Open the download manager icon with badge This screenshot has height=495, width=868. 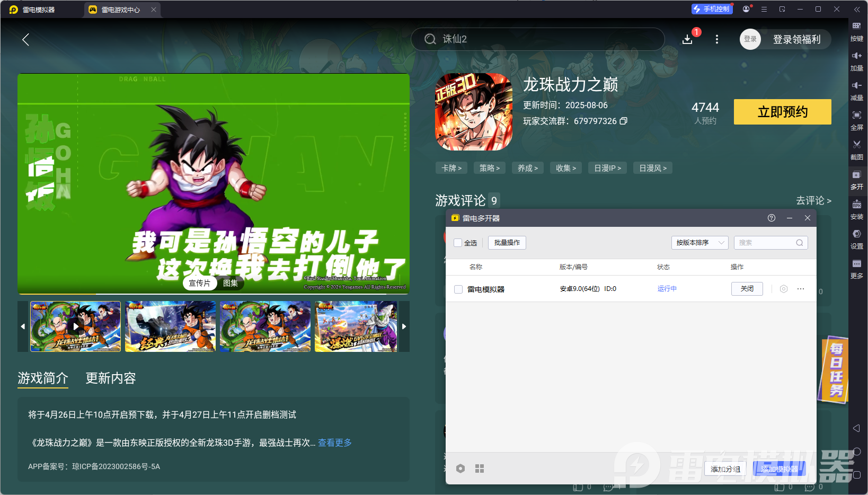[687, 39]
